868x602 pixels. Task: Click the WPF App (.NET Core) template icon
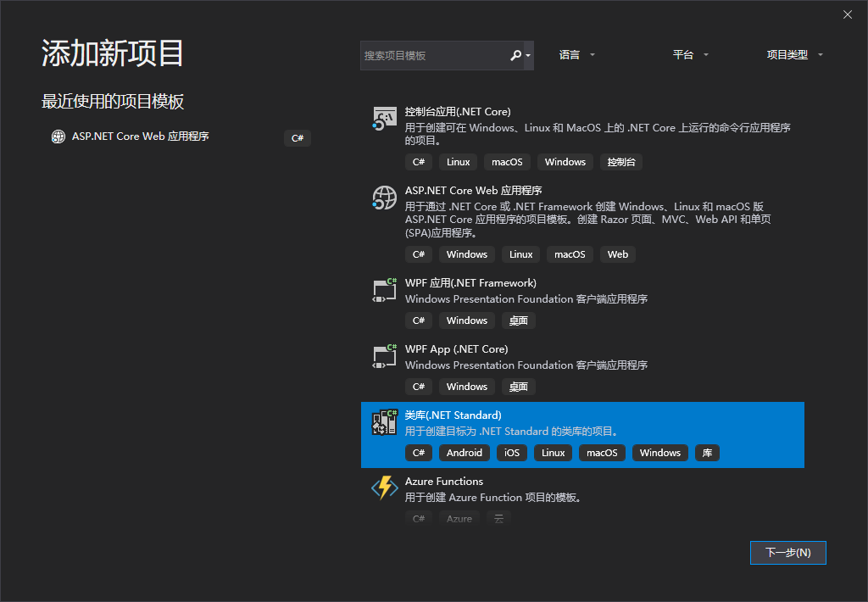click(x=384, y=355)
